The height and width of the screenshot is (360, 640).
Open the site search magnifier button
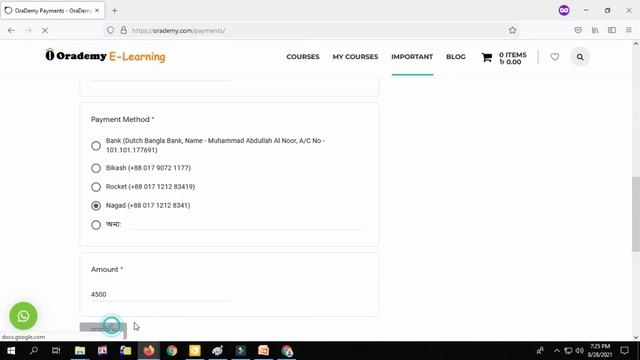(580, 57)
